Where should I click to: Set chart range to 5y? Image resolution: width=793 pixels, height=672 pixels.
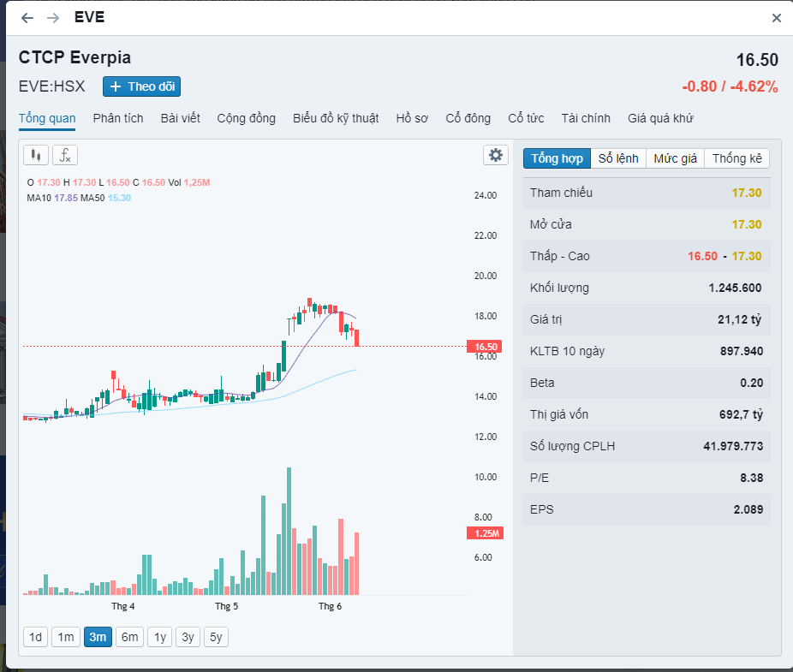(x=216, y=637)
